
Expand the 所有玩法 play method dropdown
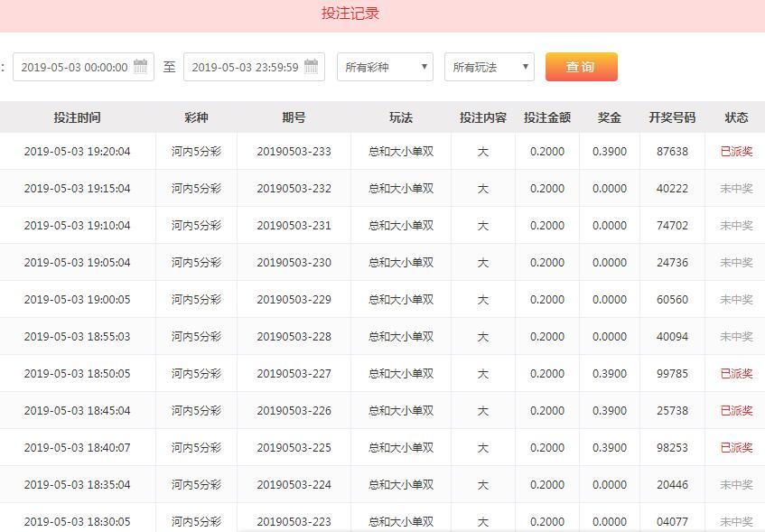[489, 67]
